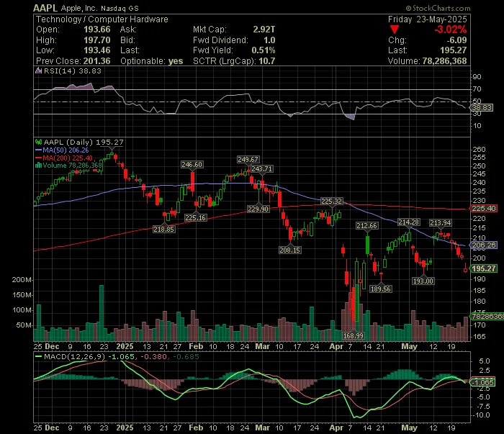The image size is (504, 434).
Task: Click the MA(200) red legend line
Action: click(x=38, y=158)
